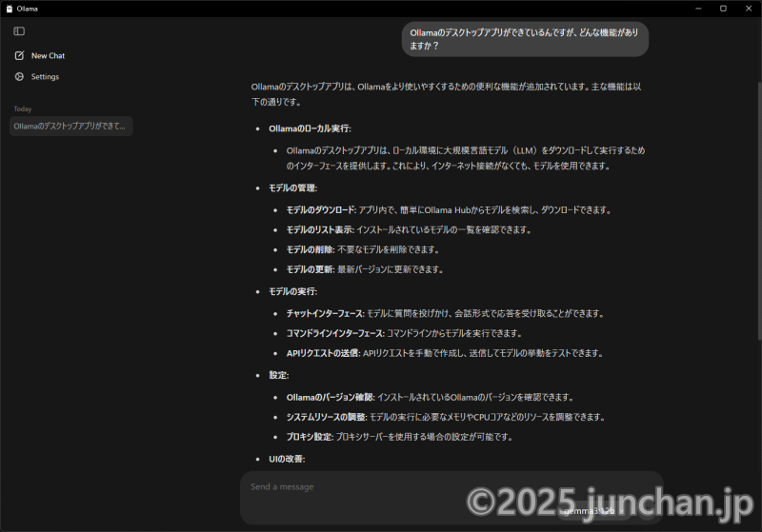
Task: Click the heading 設定:
Action: click(x=279, y=376)
